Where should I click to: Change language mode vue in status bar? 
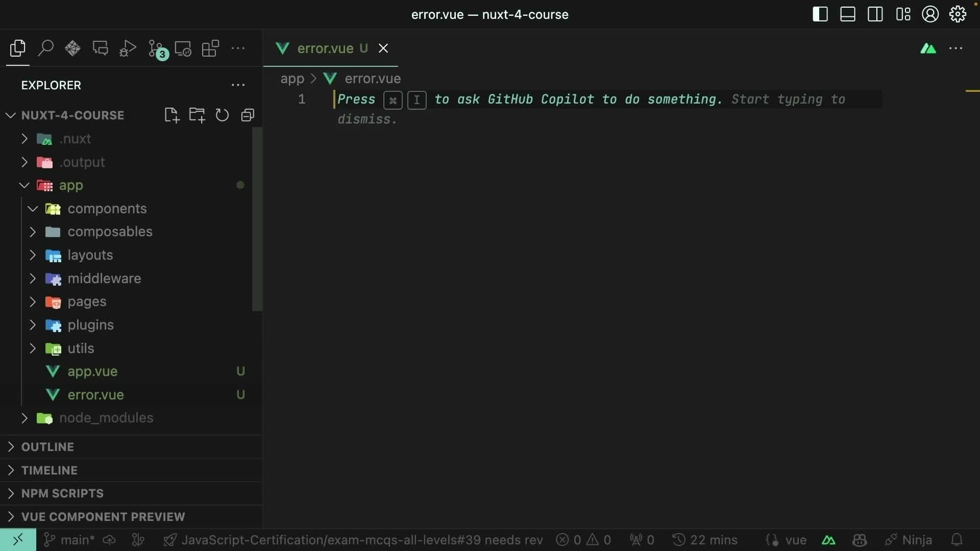tap(796, 540)
